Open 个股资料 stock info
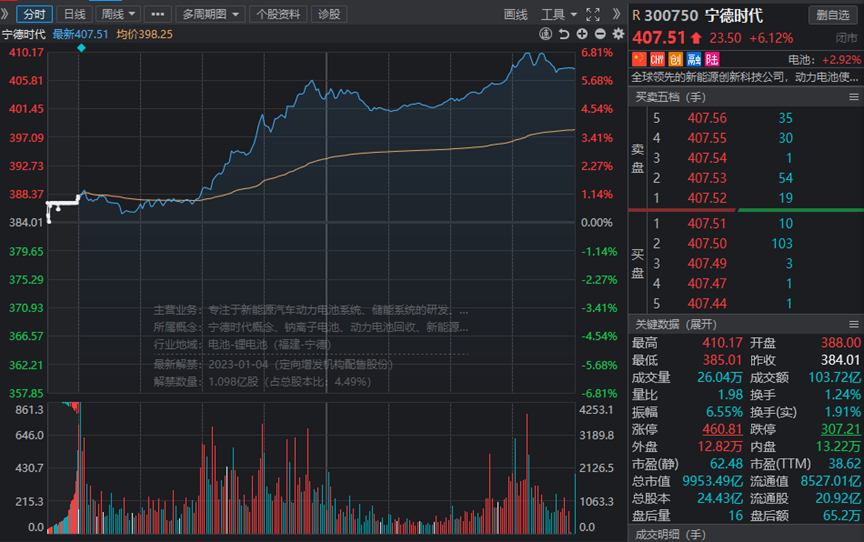The width and height of the screenshot is (864, 542). [x=278, y=14]
